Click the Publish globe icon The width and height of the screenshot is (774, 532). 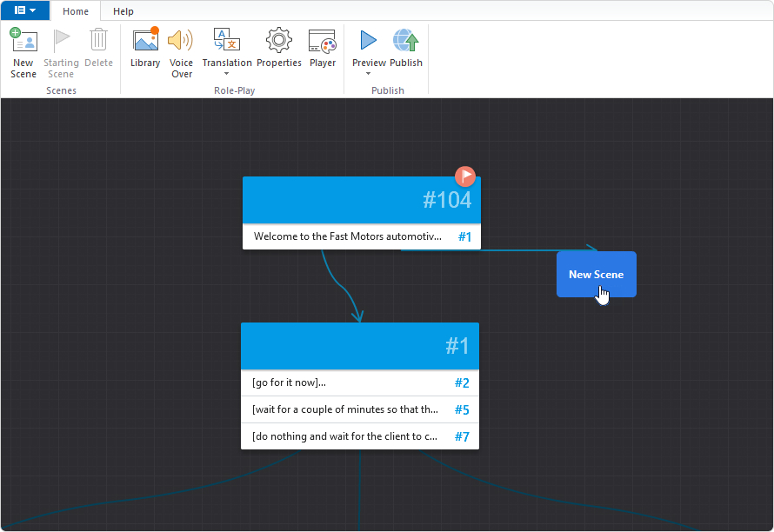pos(406,42)
